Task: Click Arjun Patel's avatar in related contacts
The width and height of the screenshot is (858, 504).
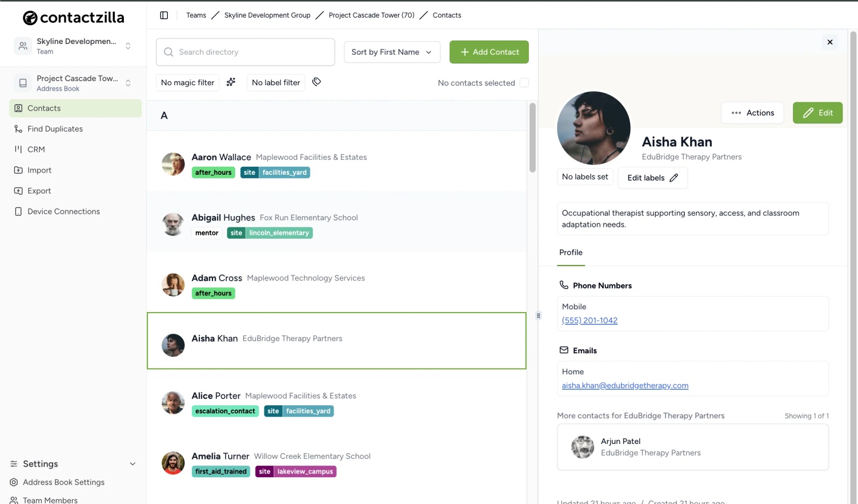Action: 582,447
